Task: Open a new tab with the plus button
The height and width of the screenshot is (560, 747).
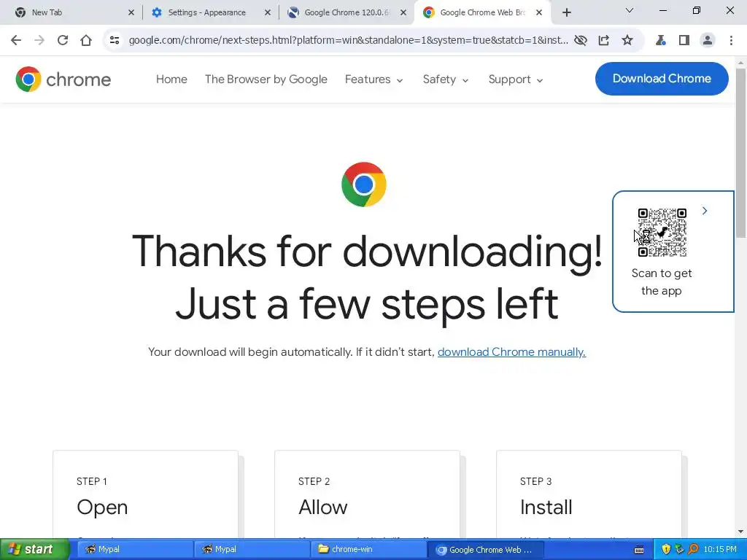Action: [566, 12]
